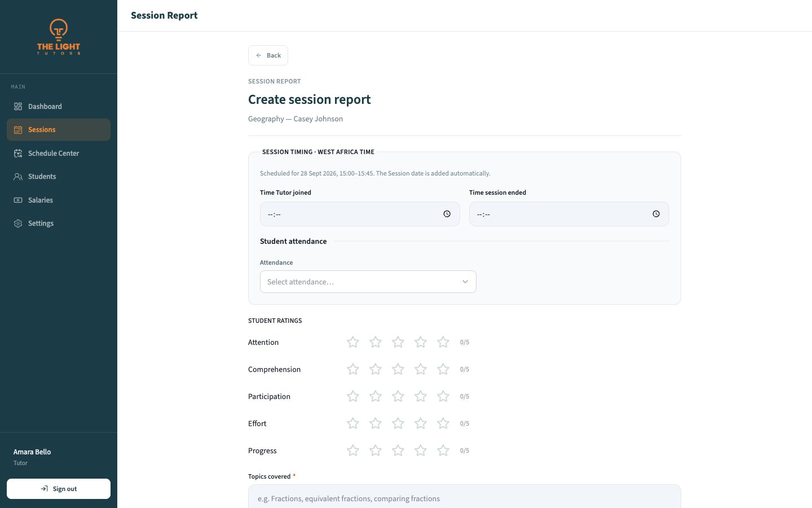Rate Comprehension five stars
Screen dimensions: 812x508
point(443,369)
